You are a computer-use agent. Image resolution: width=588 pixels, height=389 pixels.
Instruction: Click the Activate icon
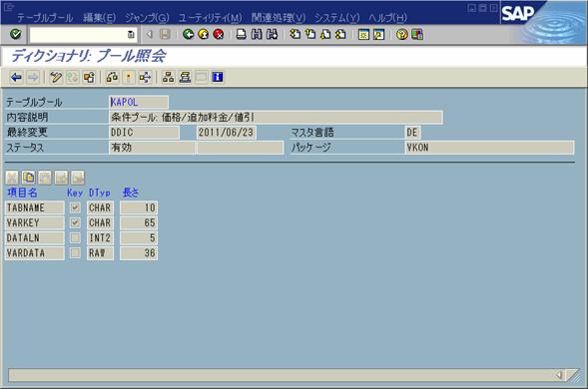tap(128, 78)
